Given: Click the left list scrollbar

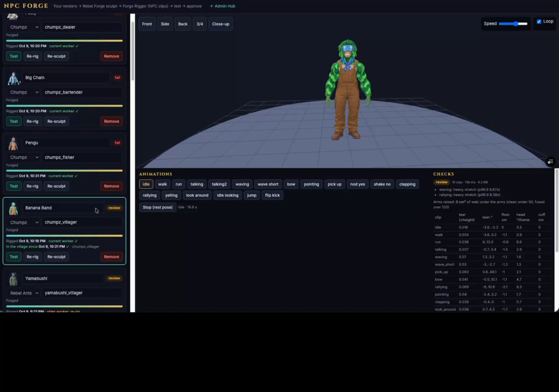Looking at the screenshot, I should (x=132, y=51).
